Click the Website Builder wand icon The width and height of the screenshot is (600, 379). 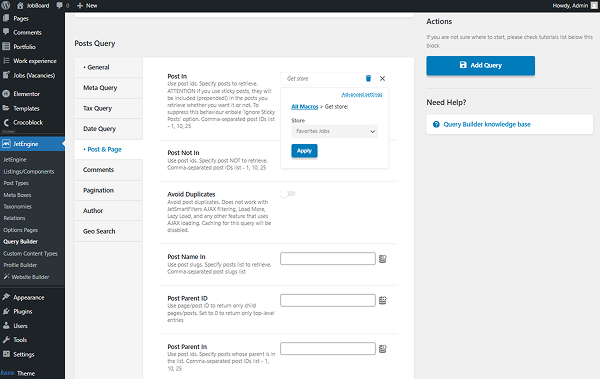point(6,276)
